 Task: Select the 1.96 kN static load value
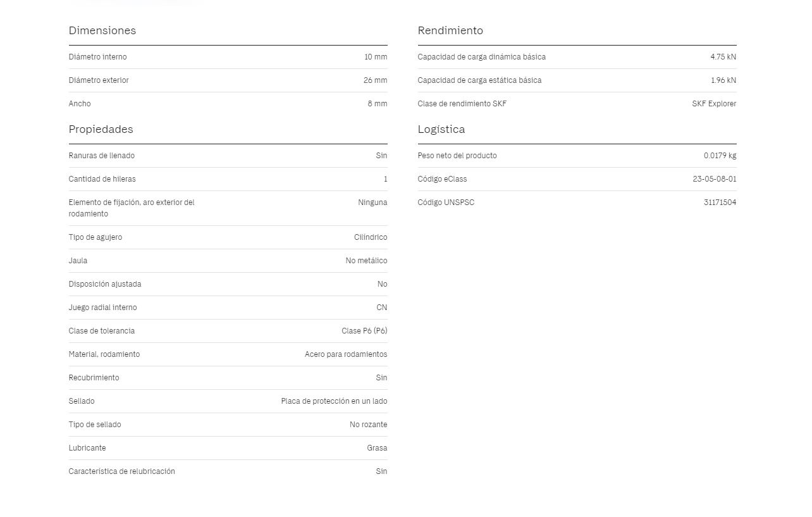(x=723, y=80)
